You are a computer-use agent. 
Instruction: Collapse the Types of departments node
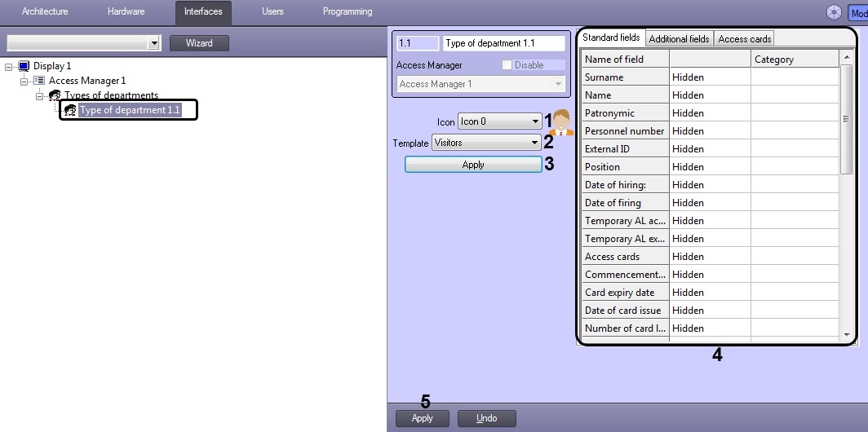coord(39,96)
